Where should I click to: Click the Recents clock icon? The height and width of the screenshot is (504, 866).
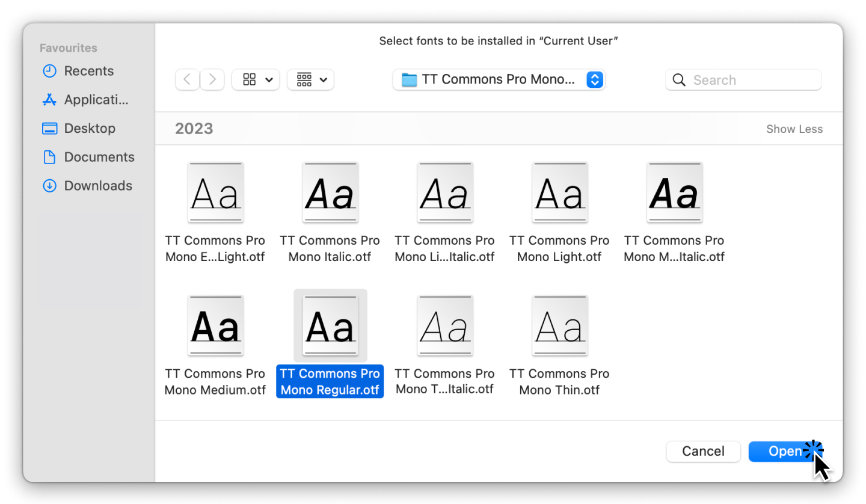pyautogui.click(x=49, y=71)
